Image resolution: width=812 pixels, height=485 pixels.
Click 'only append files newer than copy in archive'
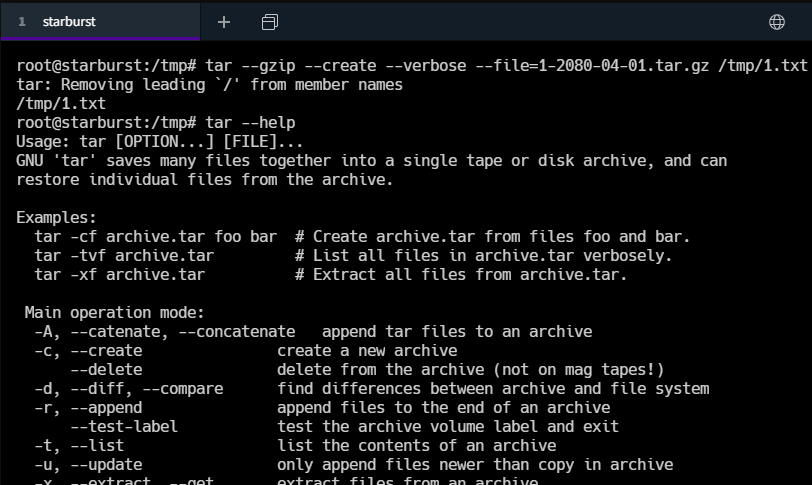click(475, 465)
